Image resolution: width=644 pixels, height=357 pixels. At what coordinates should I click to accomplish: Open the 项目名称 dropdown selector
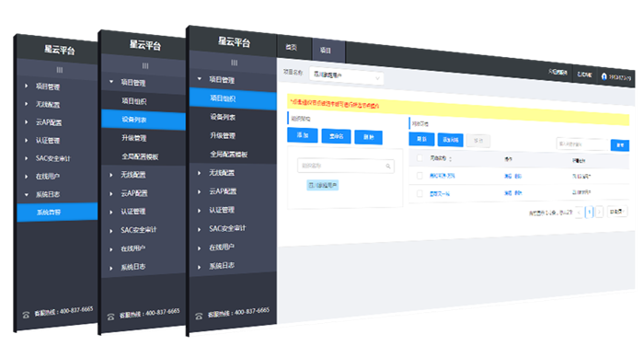[347, 76]
